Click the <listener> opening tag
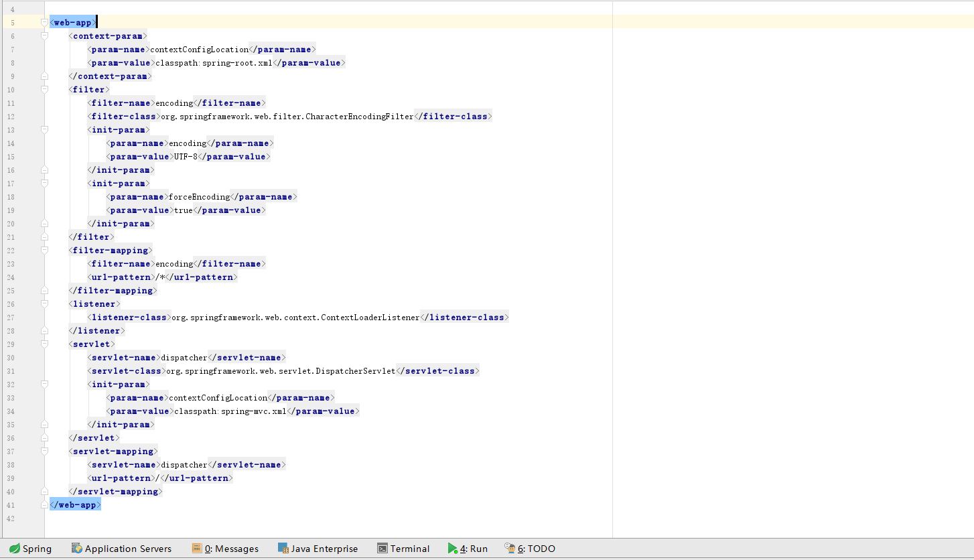The width and height of the screenshot is (974, 560). (x=94, y=304)
